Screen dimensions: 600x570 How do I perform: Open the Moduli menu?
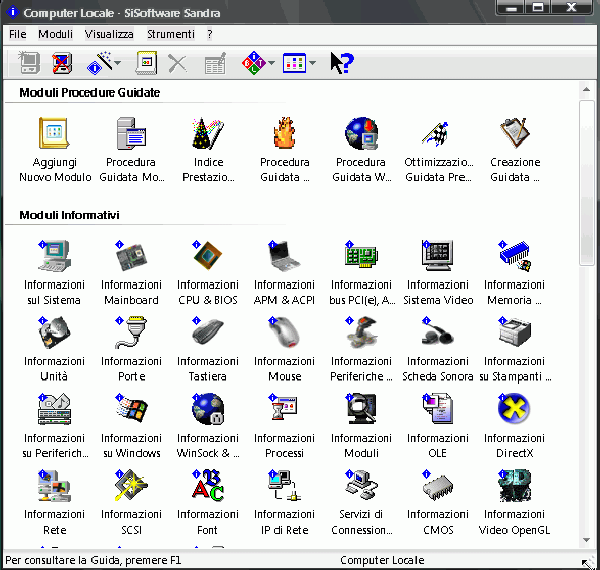click(x=55, y=34)
